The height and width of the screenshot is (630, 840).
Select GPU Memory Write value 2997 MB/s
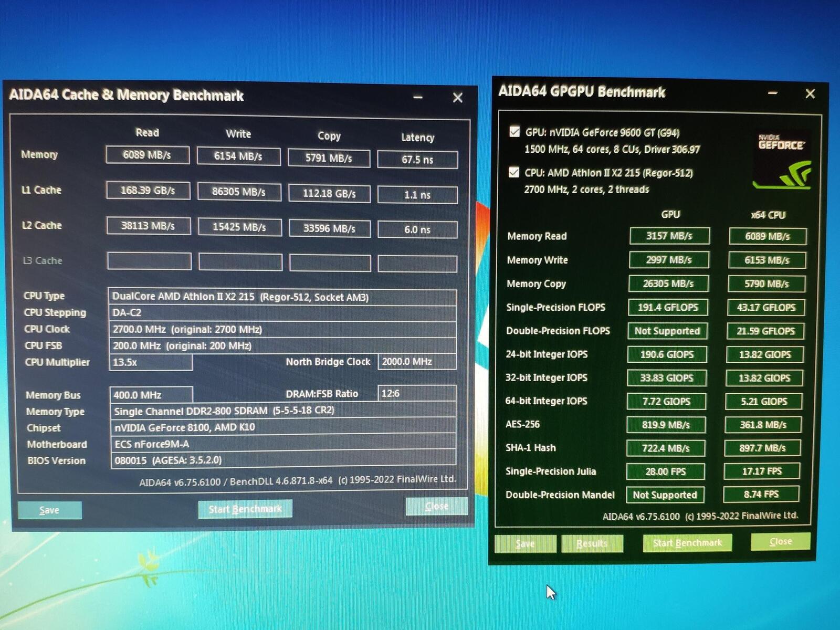(669, 260)
